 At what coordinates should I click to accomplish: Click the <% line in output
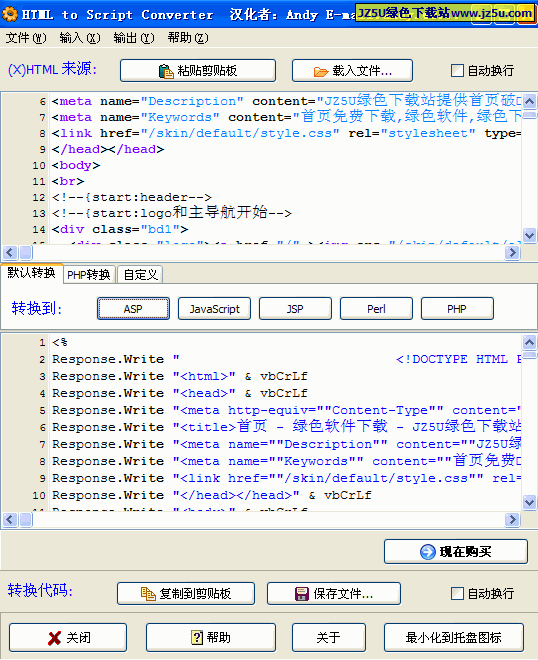click(x=60, y=342)
